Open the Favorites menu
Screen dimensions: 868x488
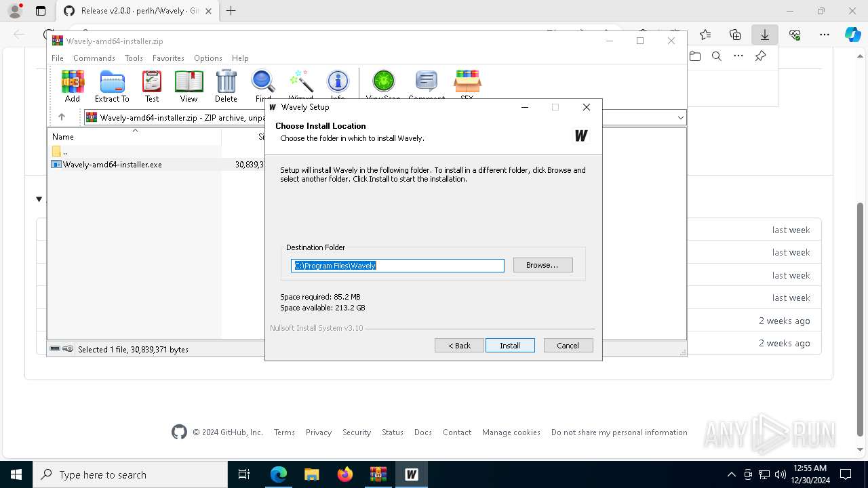point(168,58)
